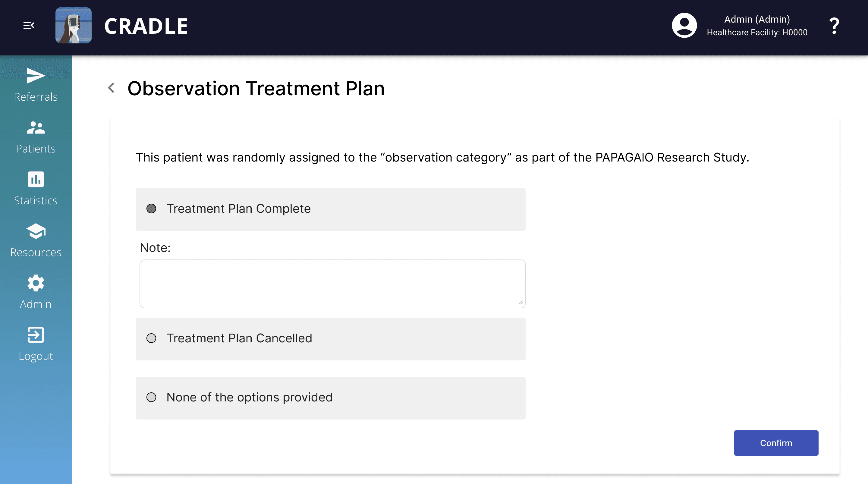Go back using the left chevron arrow
Image resolution: width=868 pixels, height=484 pixels.
click(111, 88)
